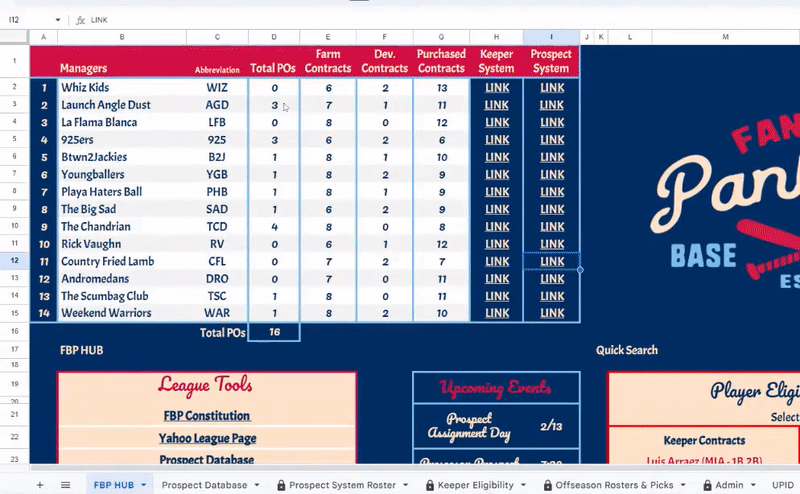800x494 pixels.
Task: Open the Name Box dropdown arrow
Action: 58,20
